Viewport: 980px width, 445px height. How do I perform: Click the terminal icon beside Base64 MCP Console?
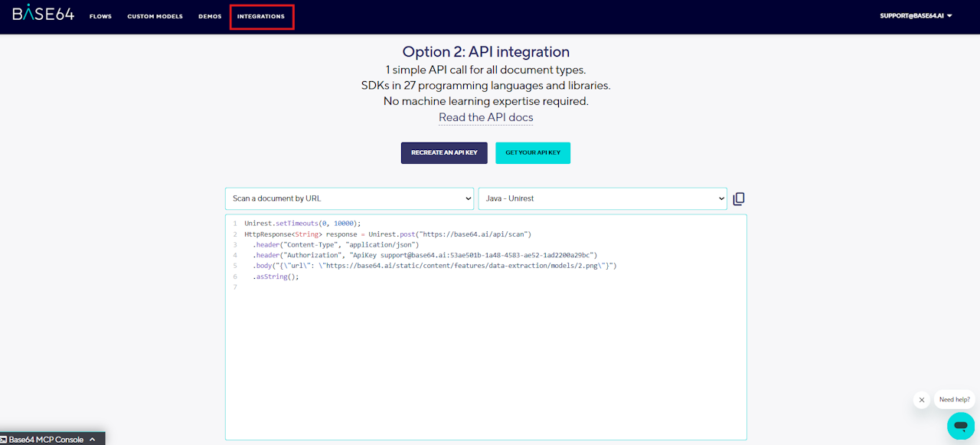pos(4,440)
